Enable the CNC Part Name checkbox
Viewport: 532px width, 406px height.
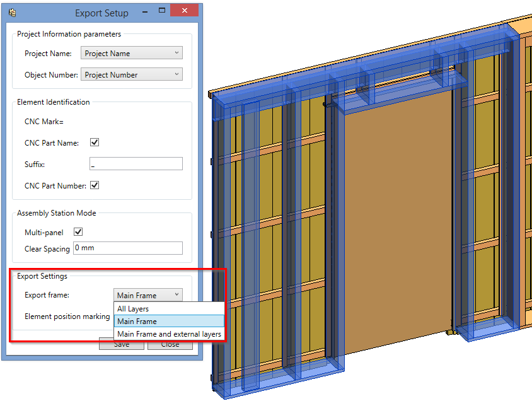coord(95,142)
